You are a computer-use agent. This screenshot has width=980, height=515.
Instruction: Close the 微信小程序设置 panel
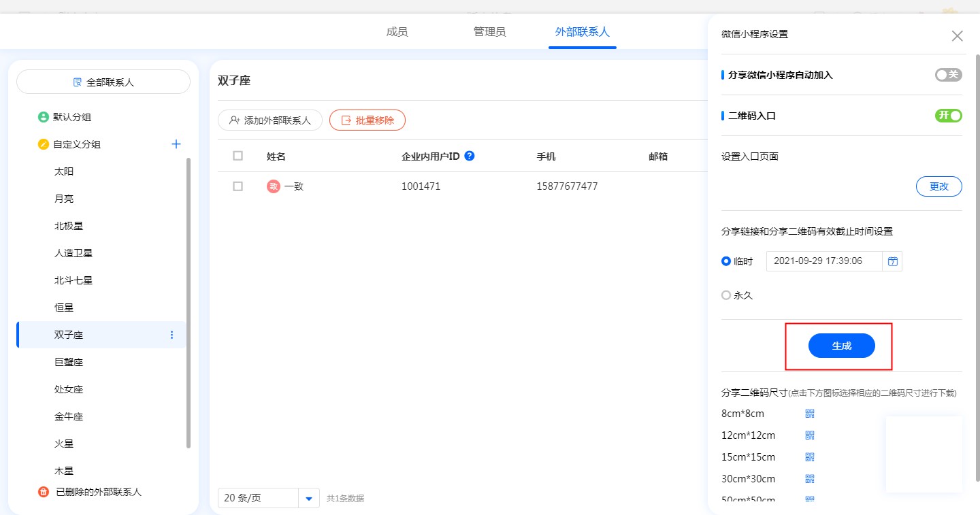957,36
